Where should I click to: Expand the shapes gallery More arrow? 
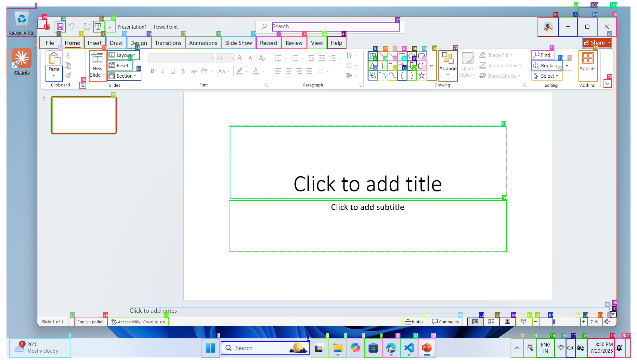[431, 65]
